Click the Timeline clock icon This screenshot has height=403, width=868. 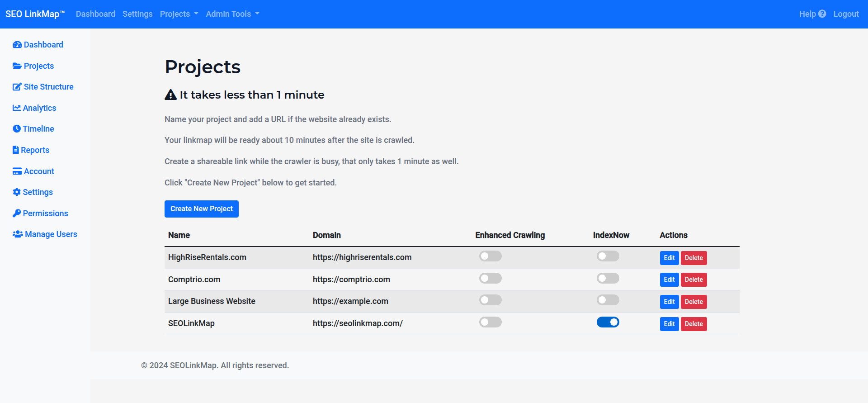(x=17, y=129)
